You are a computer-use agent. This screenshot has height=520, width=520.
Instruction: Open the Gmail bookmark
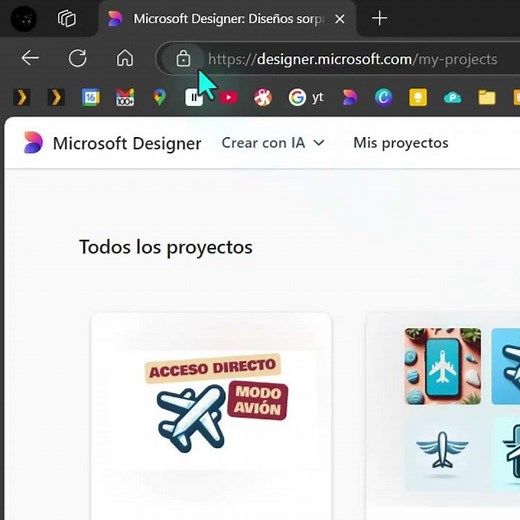pos(125,97)
